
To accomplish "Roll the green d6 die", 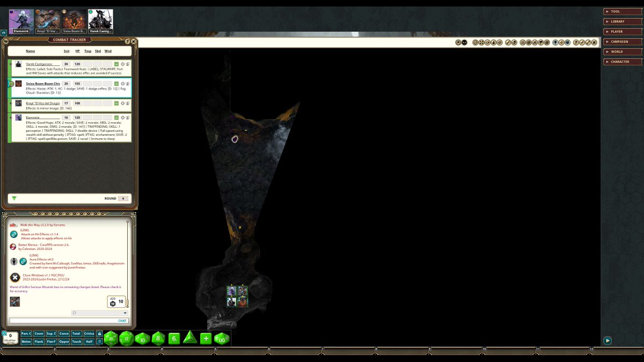I will point(174,338).
